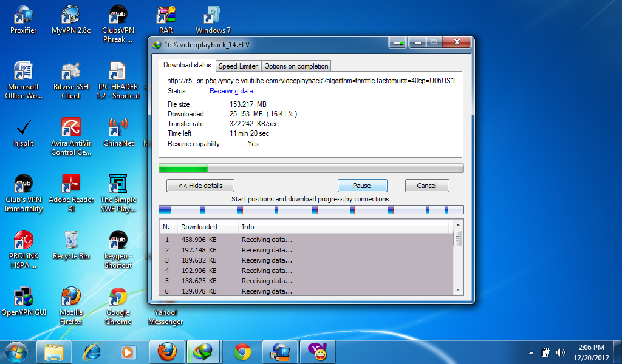Click scroll-down arrow in connections list
The image size is (622, 364).
pyautogui.click(x=458, y=291)
